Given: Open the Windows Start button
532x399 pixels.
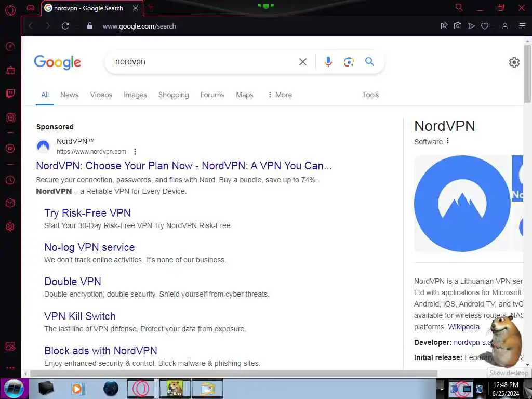Looking at the screenshot, I should click(x=14, y=389).
